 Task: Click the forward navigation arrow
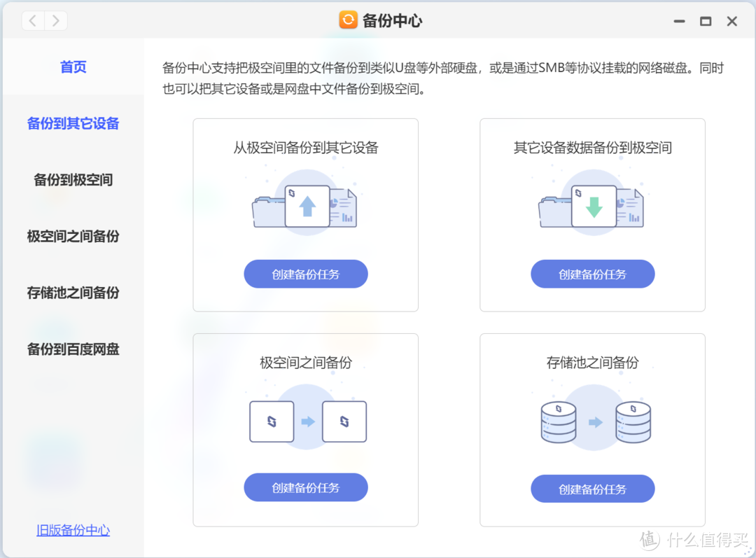55,20
